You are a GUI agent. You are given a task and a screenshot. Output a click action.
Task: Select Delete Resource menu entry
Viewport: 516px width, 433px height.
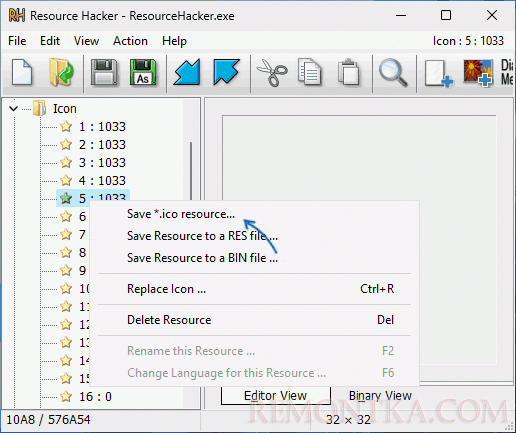[254, 320]
